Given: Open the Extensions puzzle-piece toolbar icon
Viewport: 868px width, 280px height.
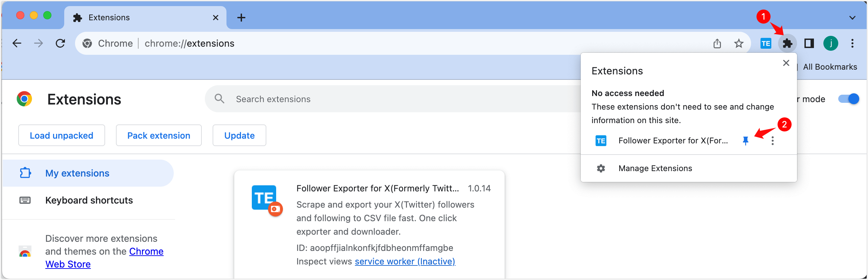Looking at the screenshot, I should coord(787,43).
